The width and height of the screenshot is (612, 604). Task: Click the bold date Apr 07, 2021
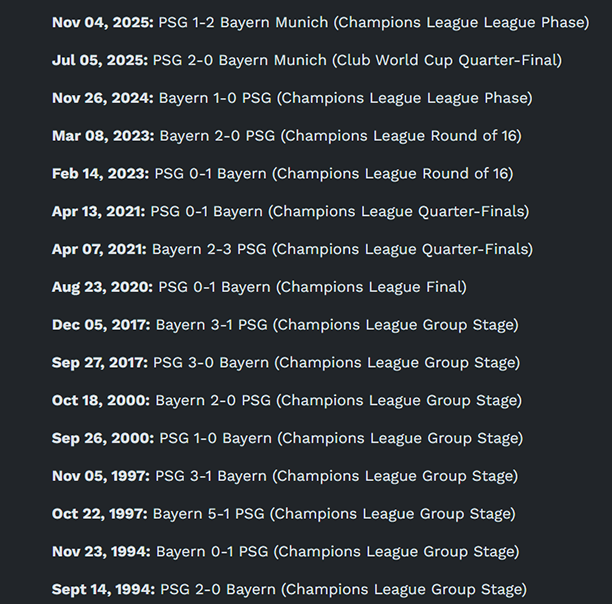99,249
